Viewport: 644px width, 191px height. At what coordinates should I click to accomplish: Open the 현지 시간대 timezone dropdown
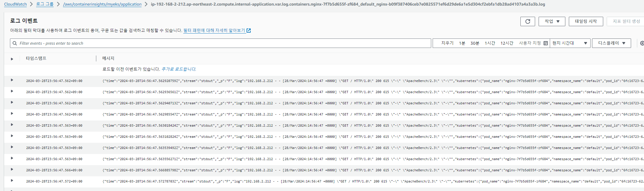click(x=570, y=43)
